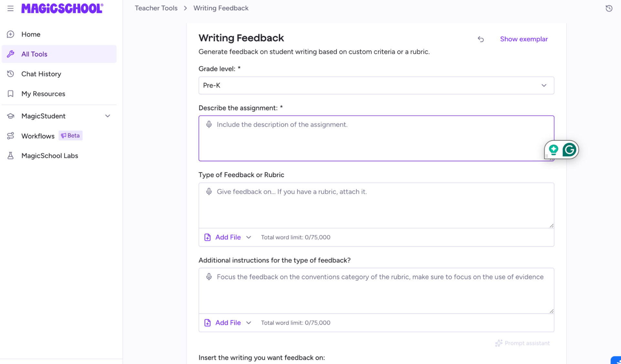Expand Add File options under Additional instructions
Viewport: 621px width, 364px height.
248,323
